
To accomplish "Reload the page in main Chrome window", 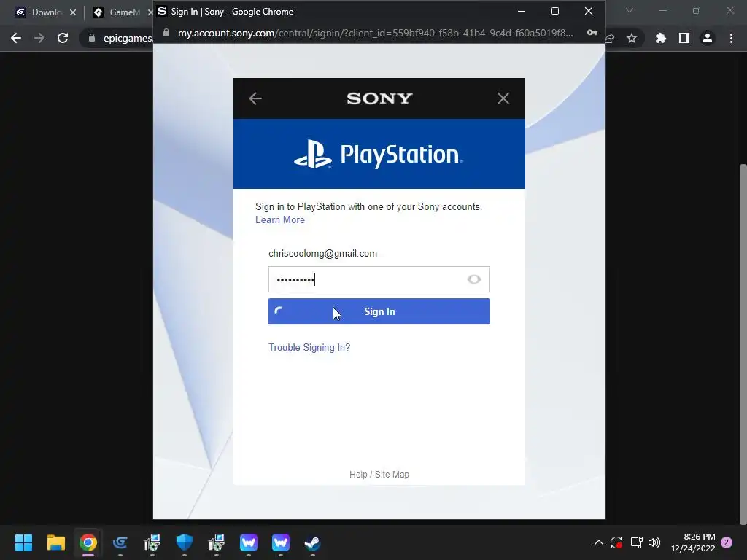I will click(x=63, y=38).
